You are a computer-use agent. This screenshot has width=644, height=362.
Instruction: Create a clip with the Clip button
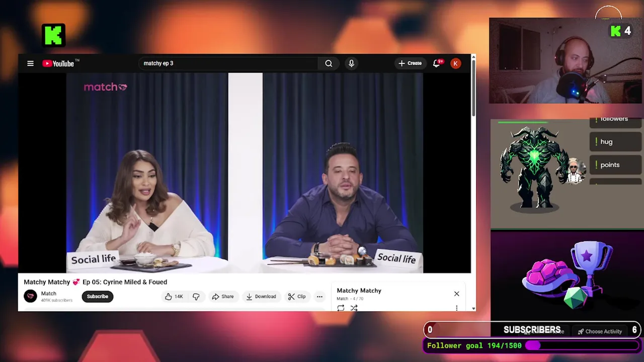297,297
